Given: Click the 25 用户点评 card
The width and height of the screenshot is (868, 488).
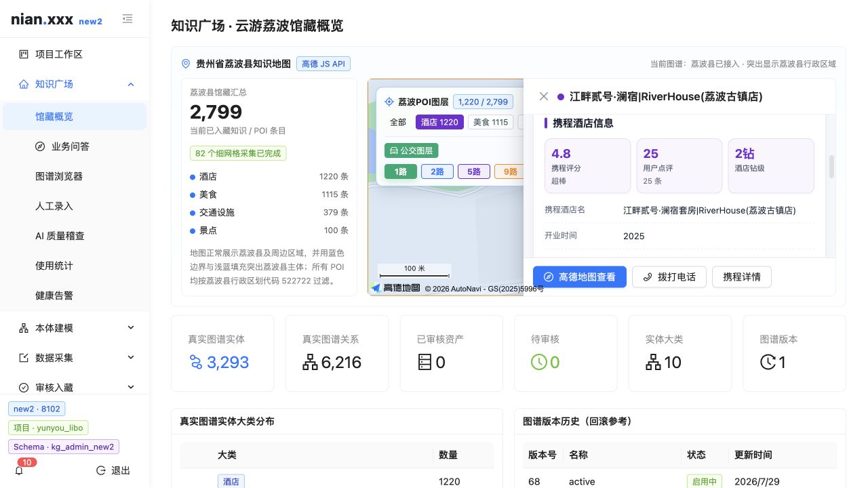Looking at the screenshot, I should [x=679, y=166].
